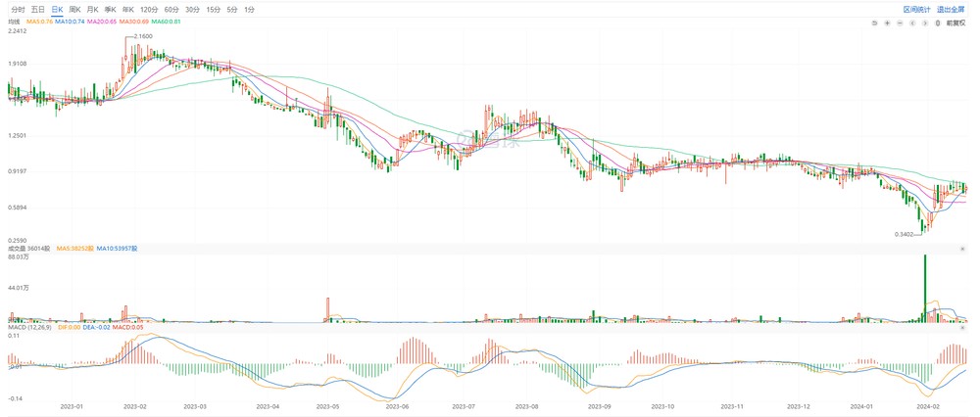The height and width of the screenshot is (417, 980).
Task: Switch to the 周K tab
Action: point(74,9)
